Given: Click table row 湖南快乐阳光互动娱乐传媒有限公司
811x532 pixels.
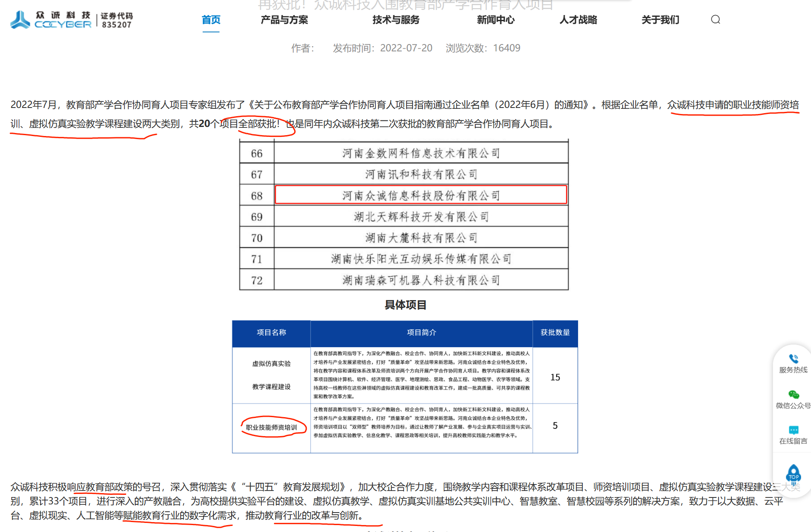Looking at the screenshot, I should tap(421, 259).
